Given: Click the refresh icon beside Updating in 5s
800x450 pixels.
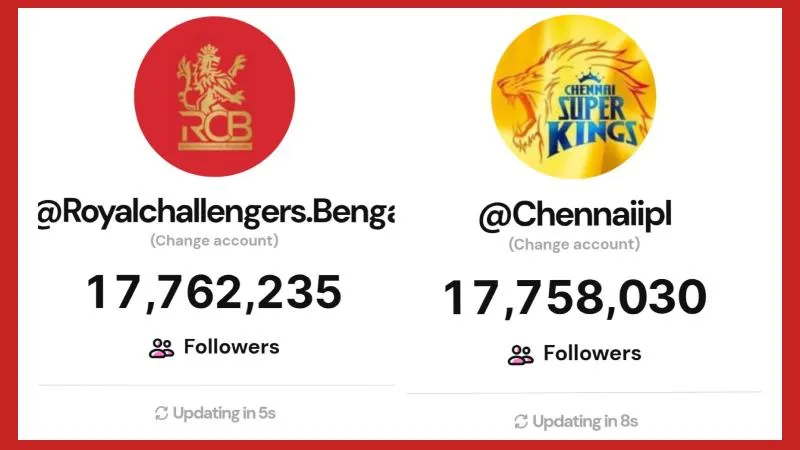Looking at the screenshot, I should 161,413.
